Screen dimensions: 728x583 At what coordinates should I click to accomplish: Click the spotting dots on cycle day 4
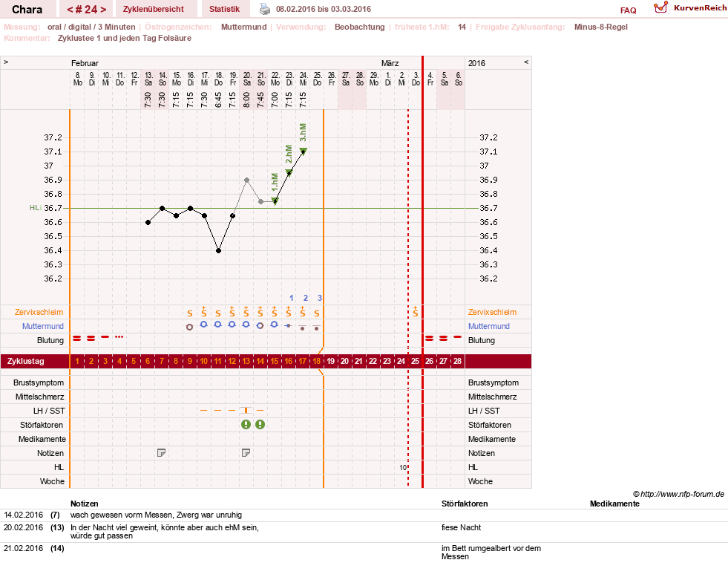pos(119,336)
